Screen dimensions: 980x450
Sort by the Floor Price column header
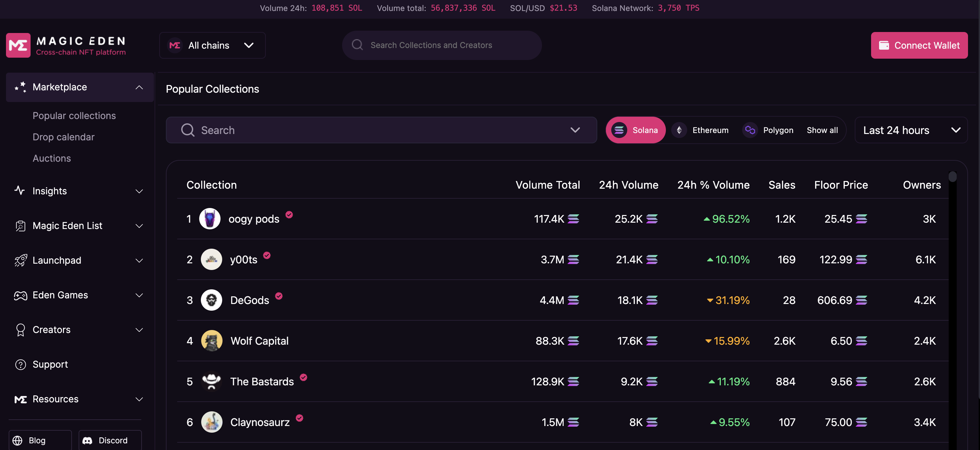pos(841,185)
